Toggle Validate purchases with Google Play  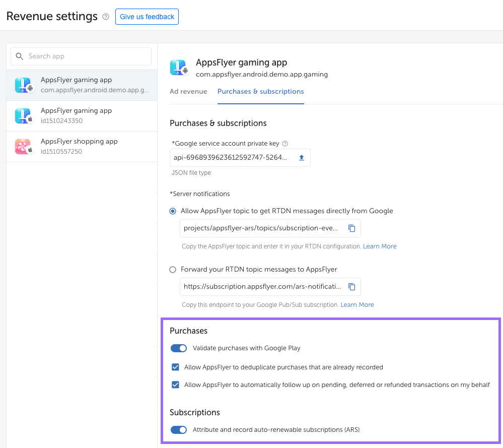click(x=179, y=348)
